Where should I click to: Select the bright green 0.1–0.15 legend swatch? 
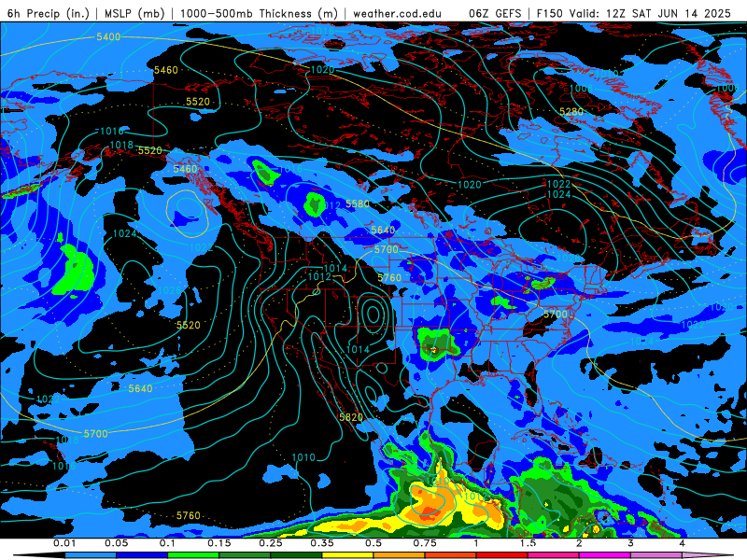tap(193, 555)
